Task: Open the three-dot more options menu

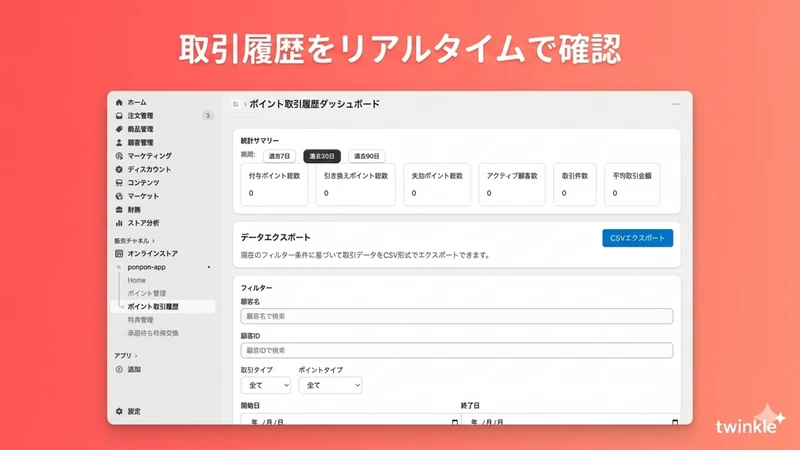Action: [x=676, y=104]
